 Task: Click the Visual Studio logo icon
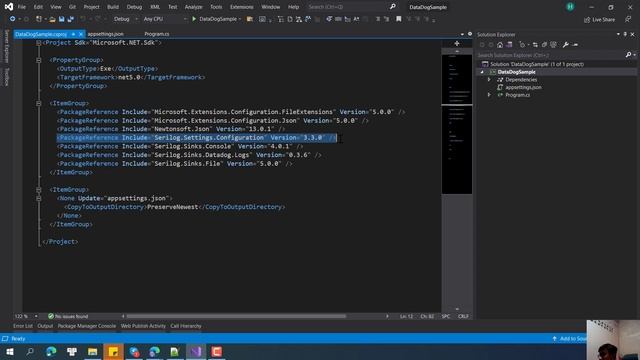[x=9, y=7]
